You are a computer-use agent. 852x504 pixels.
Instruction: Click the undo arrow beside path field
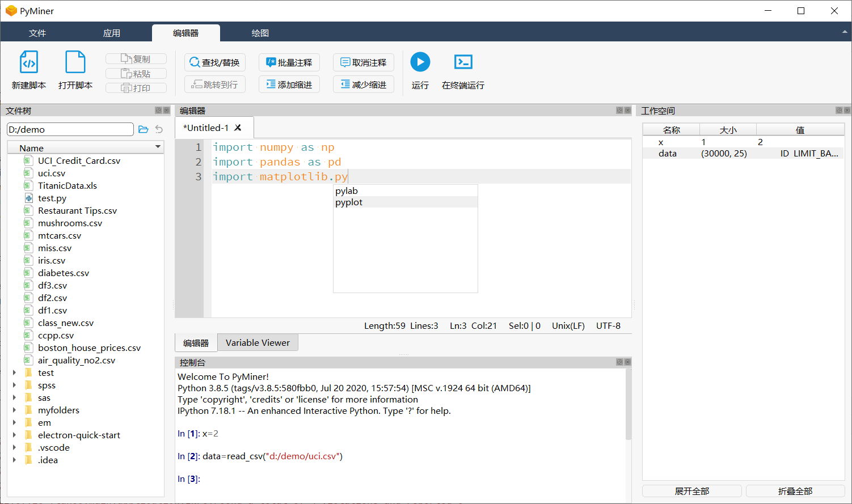[159, 130]
